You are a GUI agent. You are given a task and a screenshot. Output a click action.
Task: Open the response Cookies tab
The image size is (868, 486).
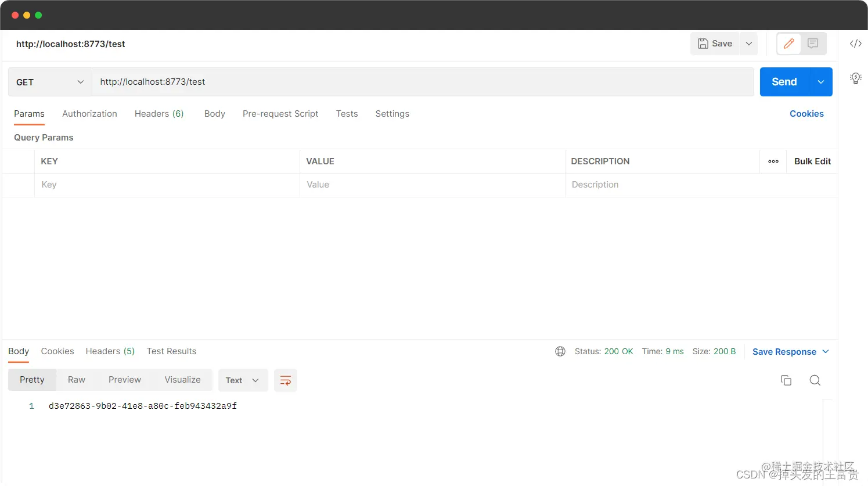click(x=57, y=351)
